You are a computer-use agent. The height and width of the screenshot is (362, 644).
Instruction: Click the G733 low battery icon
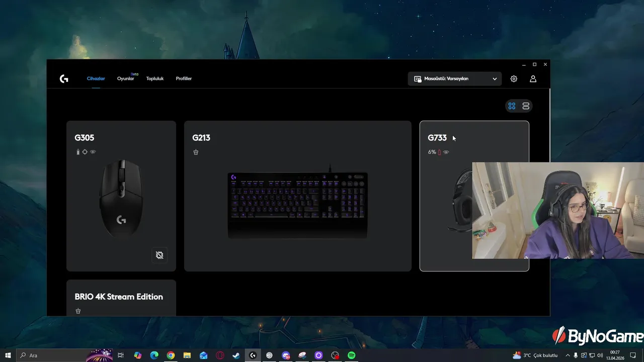tap(439, 152)
